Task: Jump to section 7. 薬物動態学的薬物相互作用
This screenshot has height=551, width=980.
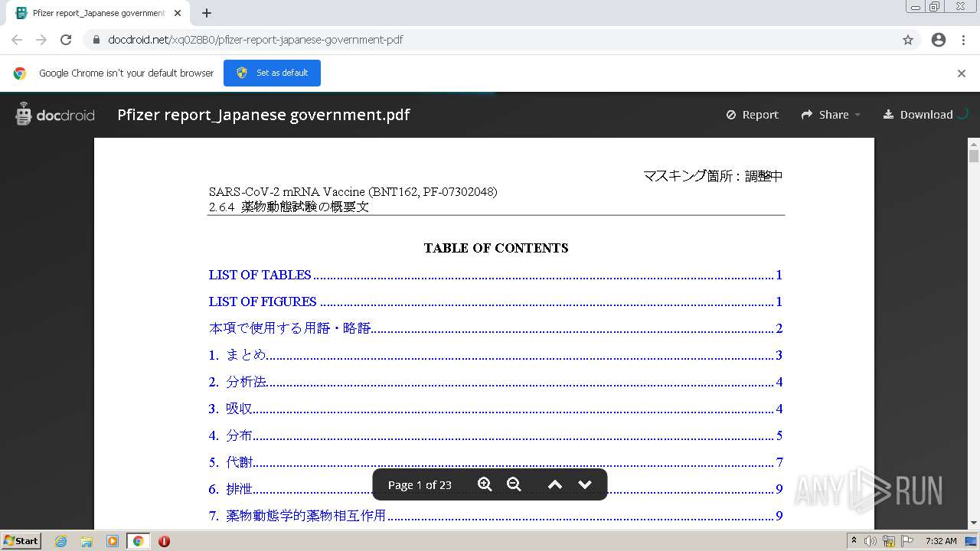Action: coord(495,516)
